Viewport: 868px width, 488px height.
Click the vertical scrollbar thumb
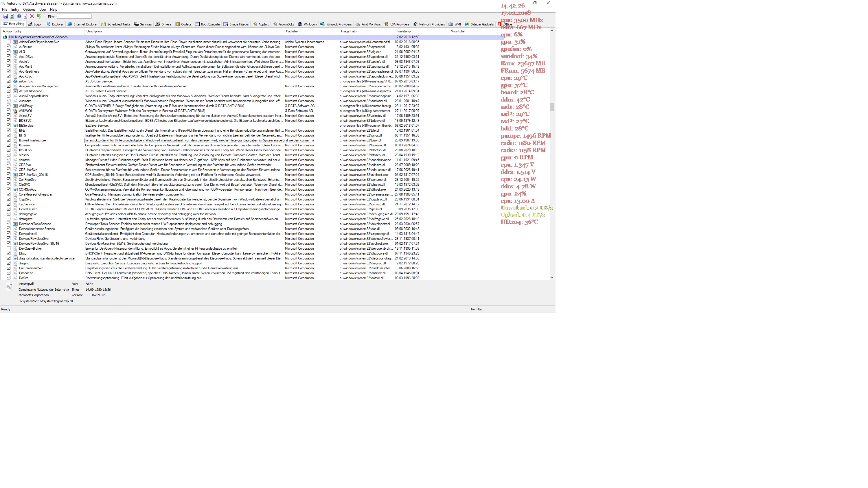(x=552, y=107)
